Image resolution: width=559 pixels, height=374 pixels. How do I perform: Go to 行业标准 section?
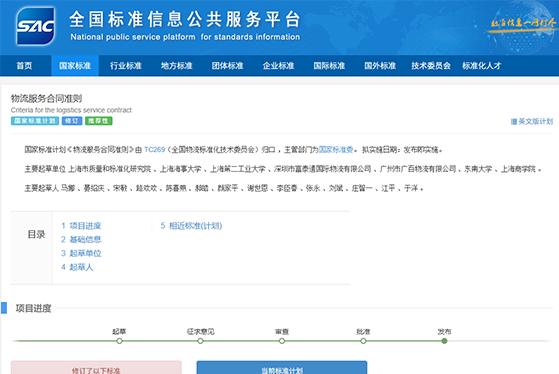coord(126,66)
